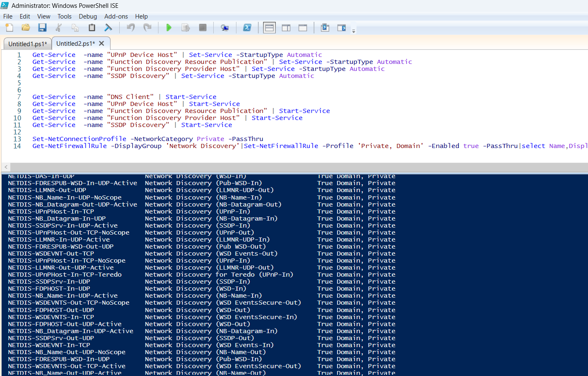Switch to Untitled1.ps1 tab
The height and width of the screenshot is (376, 588).
[x=28, y=44]
